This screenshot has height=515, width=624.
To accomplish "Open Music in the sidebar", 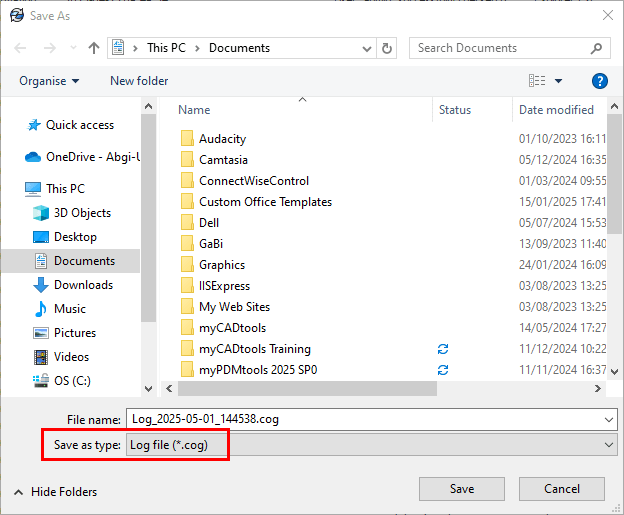I will pos(59,309).
